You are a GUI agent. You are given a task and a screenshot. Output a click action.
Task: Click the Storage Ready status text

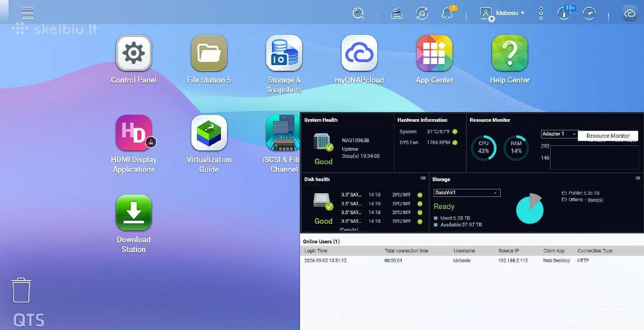coord(444,207)
